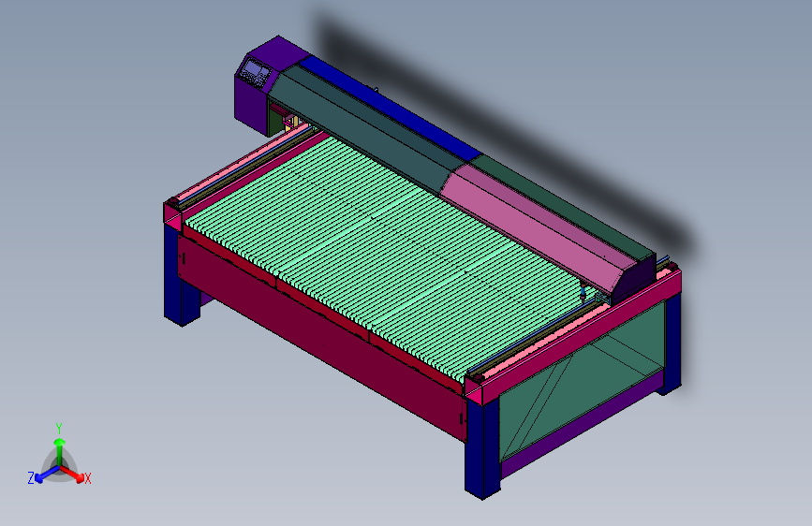Select the control panel display on purple housing
812x526 pixels.
click(x=255, y=72)
